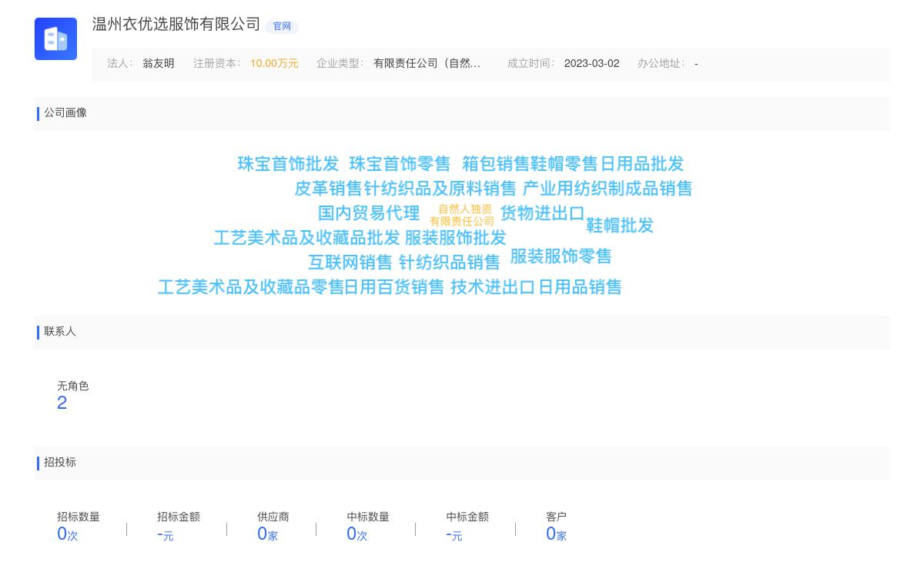This screenshot has height=579, width=924.
Task: Click the 注册资本 label
Action: coord(216,64)
